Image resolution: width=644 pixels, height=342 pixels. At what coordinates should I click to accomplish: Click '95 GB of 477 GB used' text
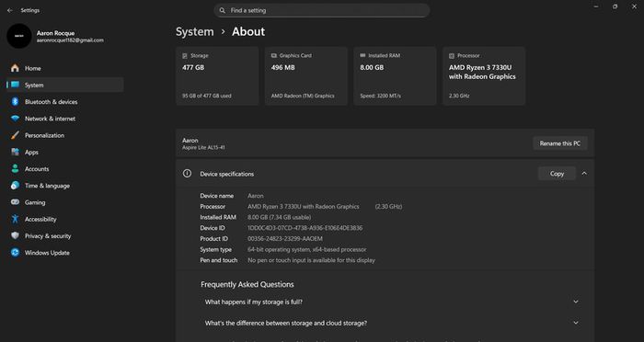[x=207, y=96]
